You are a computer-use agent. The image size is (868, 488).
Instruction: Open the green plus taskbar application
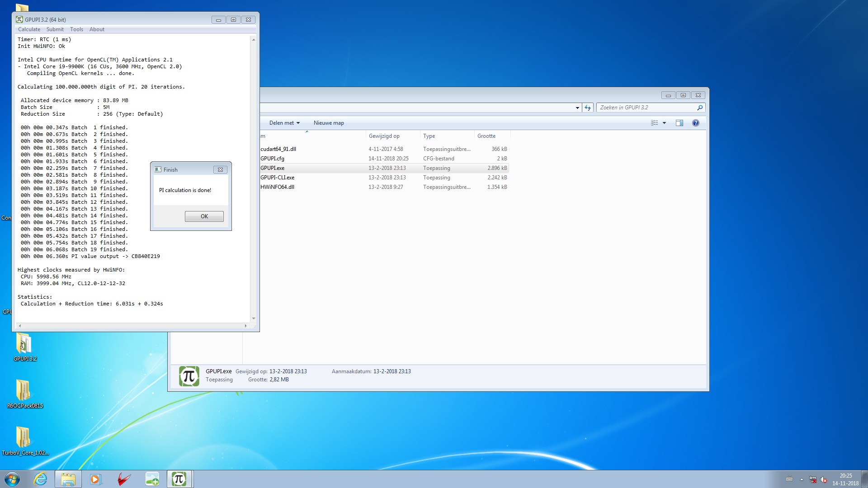pos(152,479)
